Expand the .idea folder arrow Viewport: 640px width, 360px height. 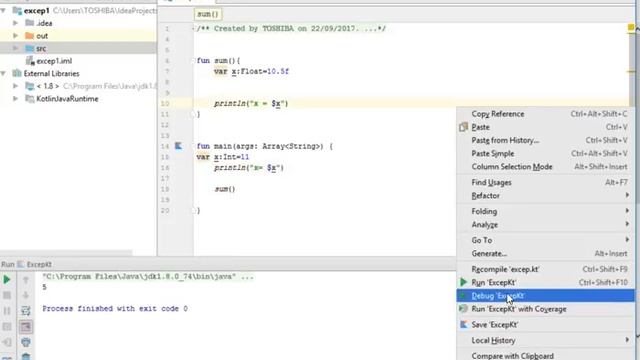pyautogui.click(x=16, y=23)
